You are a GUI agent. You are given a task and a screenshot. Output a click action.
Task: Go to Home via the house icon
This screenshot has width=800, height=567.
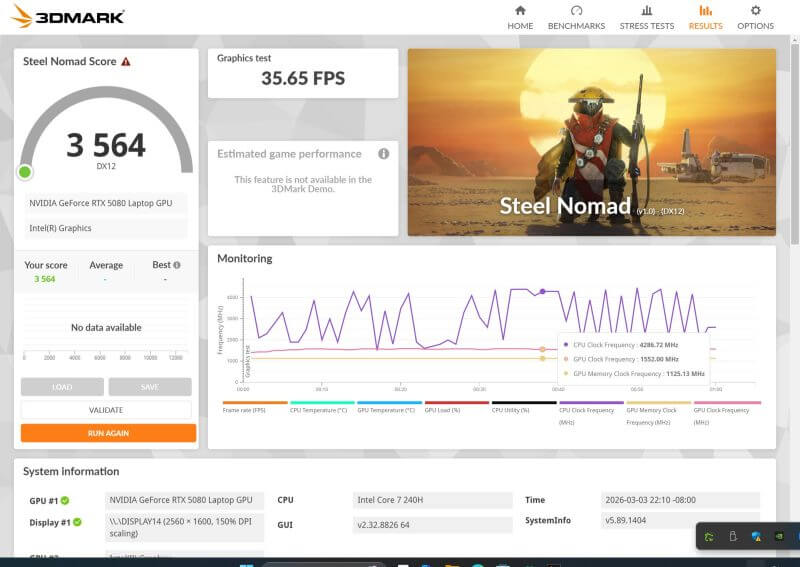click(x=520, y=11)
